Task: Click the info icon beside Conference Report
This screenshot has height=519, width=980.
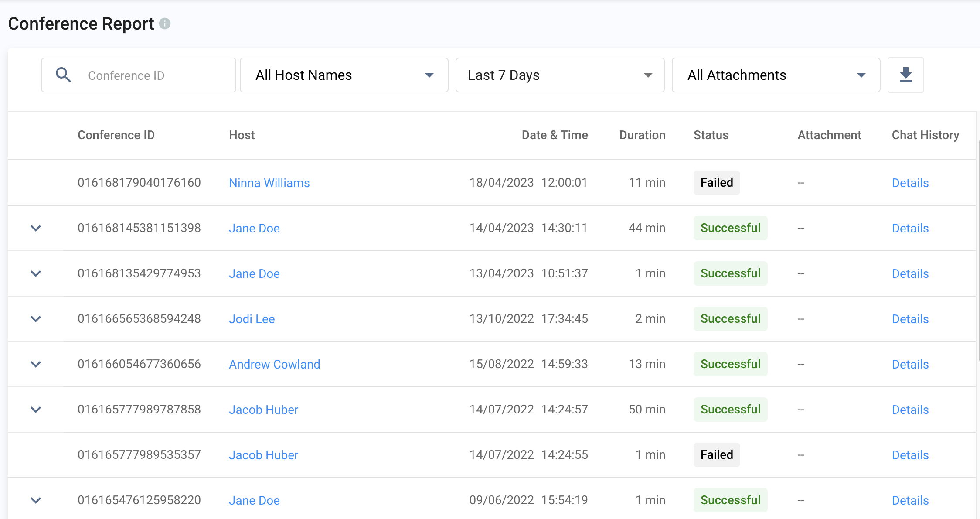Action: coord(165,24)
